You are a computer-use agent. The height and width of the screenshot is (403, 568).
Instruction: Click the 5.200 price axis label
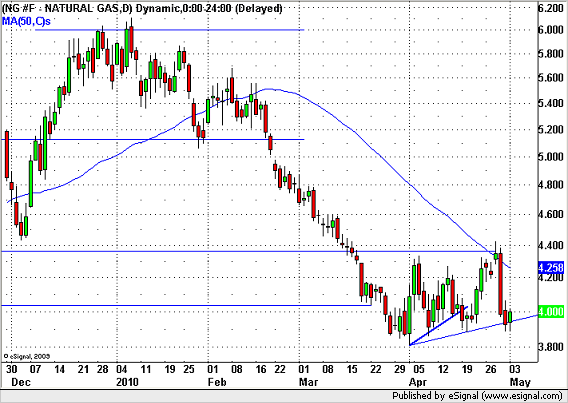point(551,130)
